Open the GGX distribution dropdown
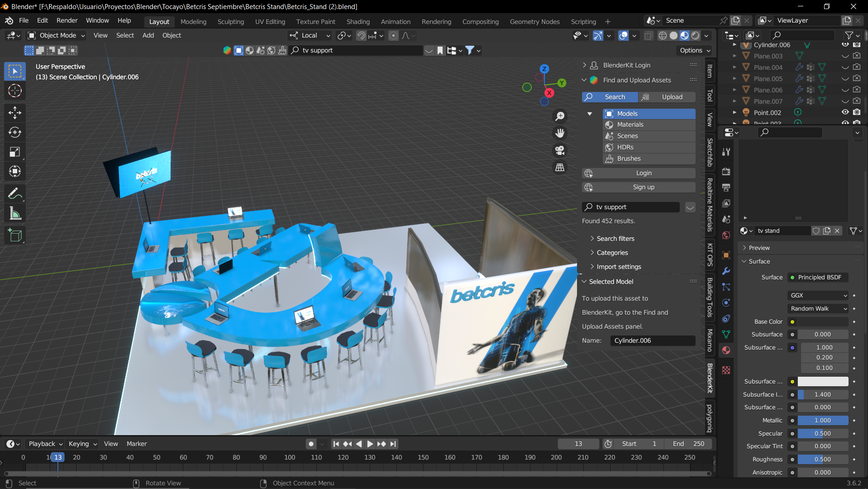This screenshot has width=868, height=489. coord(818,296)
